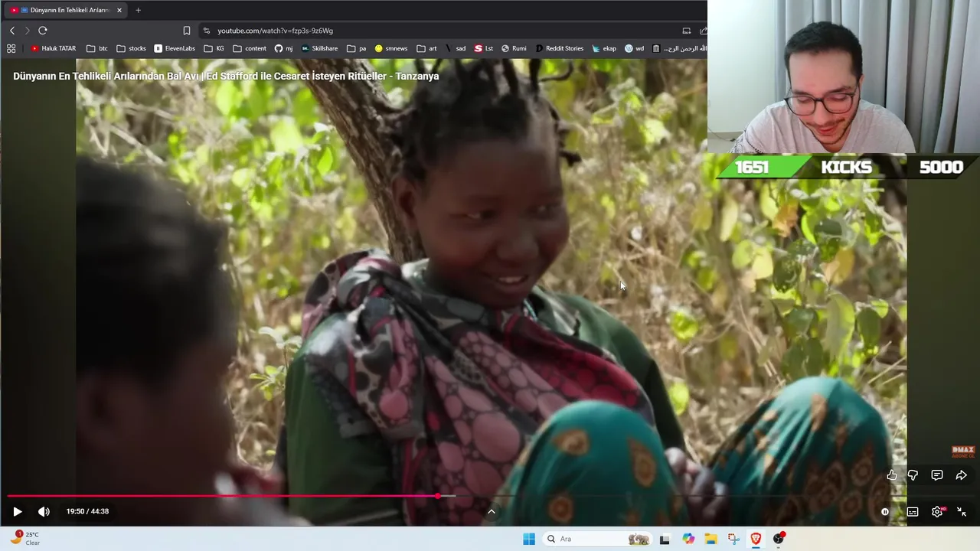Open the Rumi bookmark
Image resolution: width=980 pixels, height=551 pixels.
click(514, 48)
